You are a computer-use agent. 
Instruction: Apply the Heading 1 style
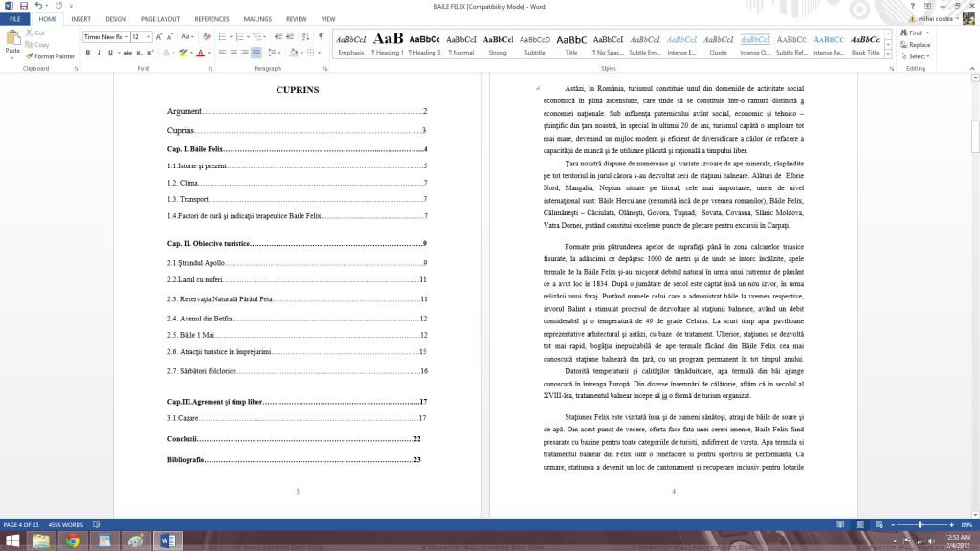[388, 44]
